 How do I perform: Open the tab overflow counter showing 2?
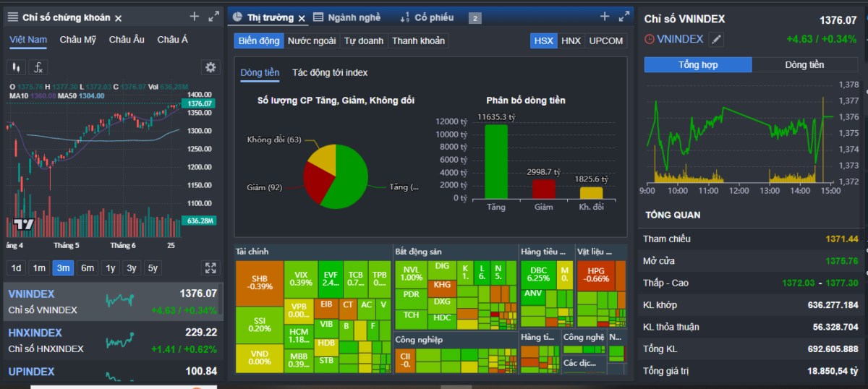pos(475,18)
